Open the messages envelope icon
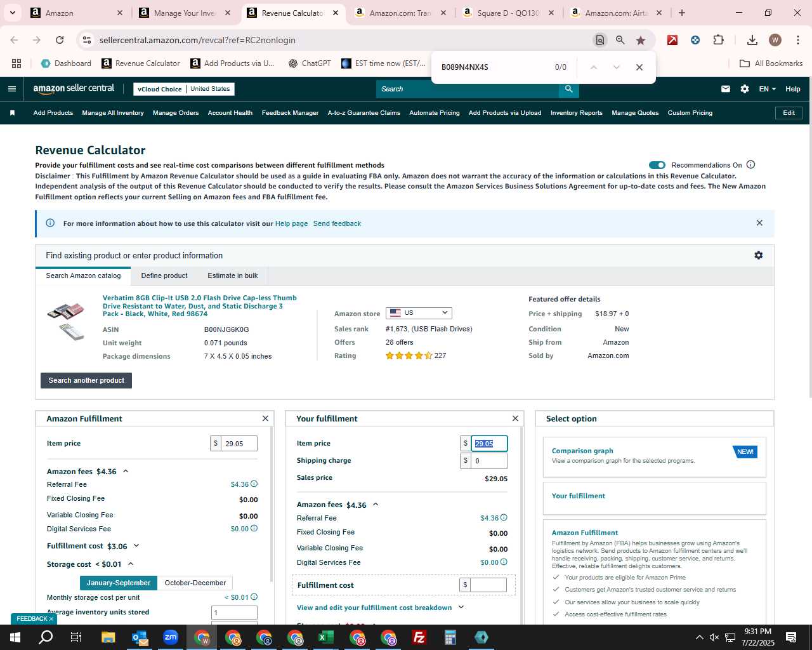Image resolution: width=812 pixels, height=650 pixels. pos(726,89)
